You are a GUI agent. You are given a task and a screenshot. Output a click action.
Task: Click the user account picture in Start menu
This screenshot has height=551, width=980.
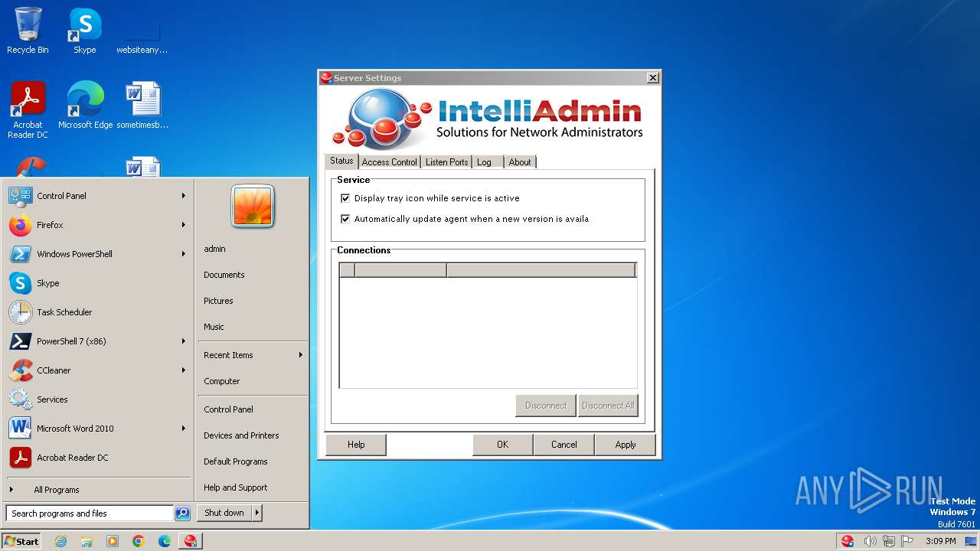[x=253, y=206]
